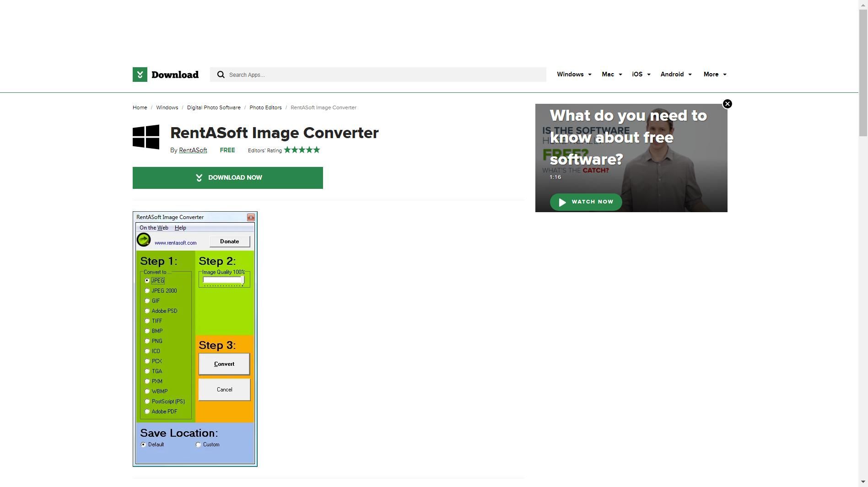Expand the iOS dropdown menu
Image resolution: width=868 pixels, height=487 pixels.
(x=641, y=74)
